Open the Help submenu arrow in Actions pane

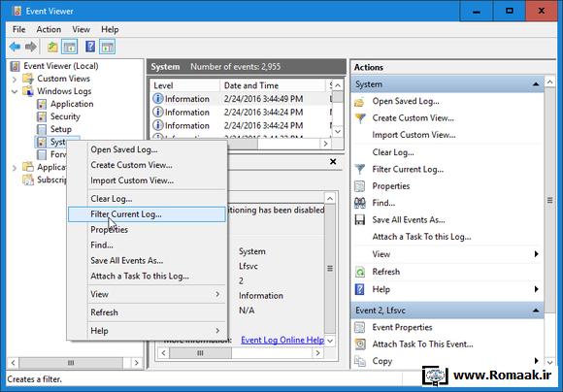(x=536, y=289)
